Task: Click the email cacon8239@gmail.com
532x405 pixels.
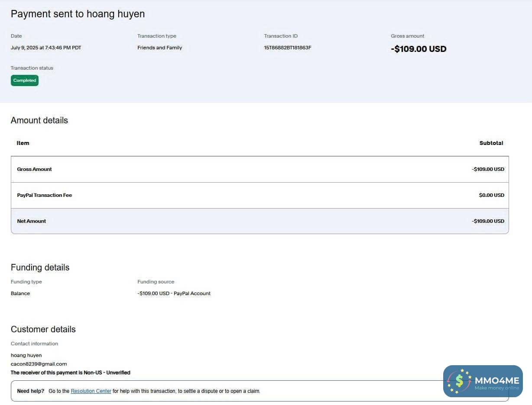Action: [x=39, y=364]
